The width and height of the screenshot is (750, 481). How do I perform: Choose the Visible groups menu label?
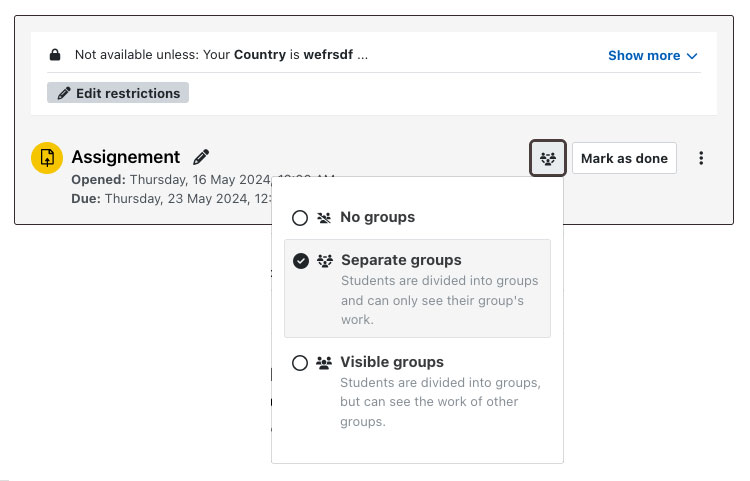(392, 362)
